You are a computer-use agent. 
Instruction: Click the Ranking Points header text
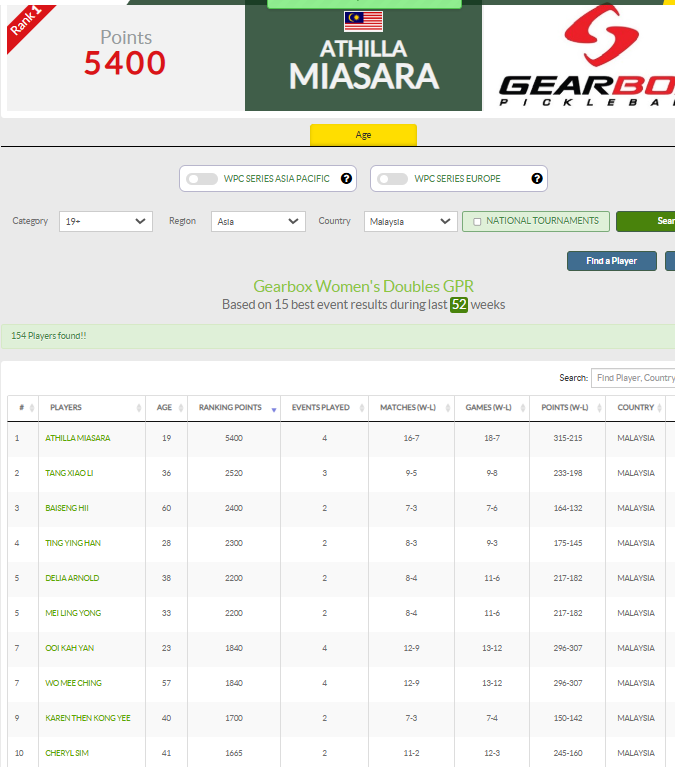tap(230, 407)
